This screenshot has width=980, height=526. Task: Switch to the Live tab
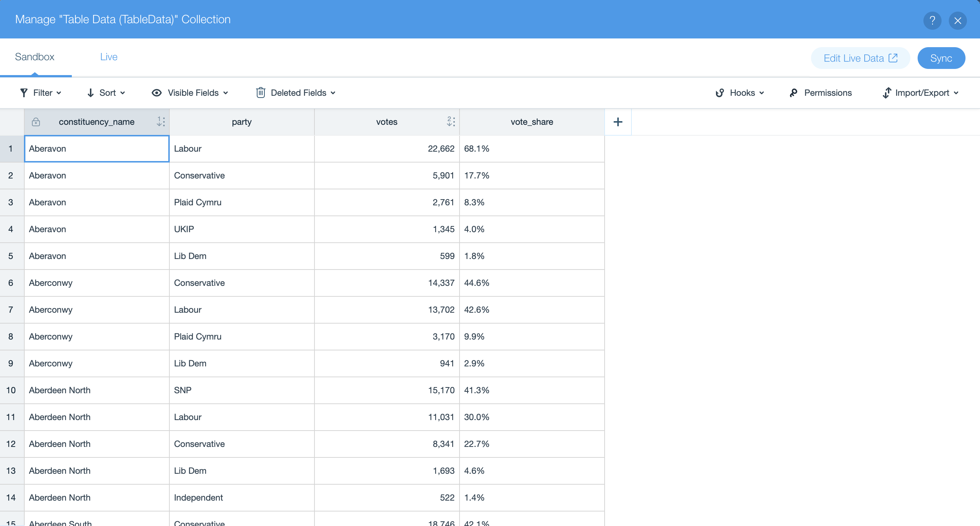(108, 57)
